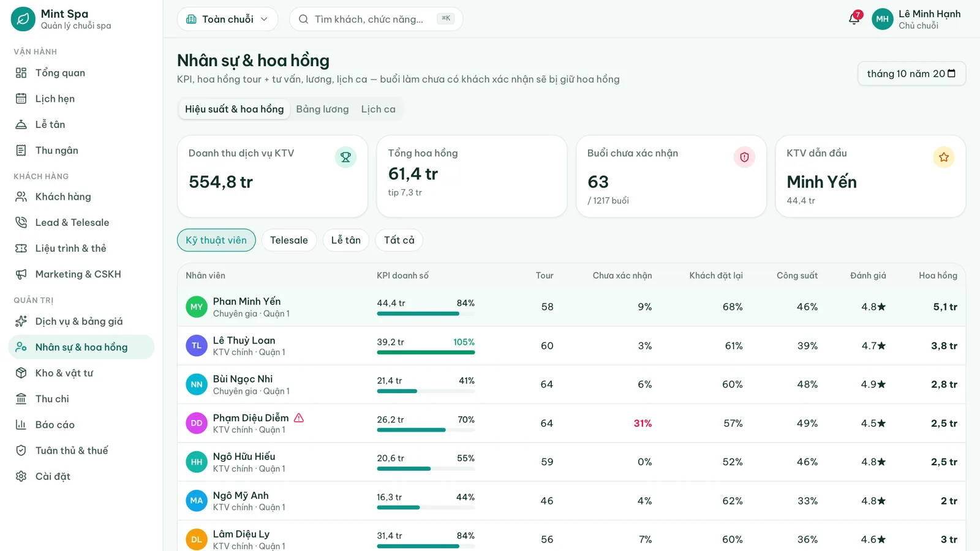This screenshot has width=980, height=551.
Task: Go to Nhân sự & hoa hồng page
Action: (81, 347)
